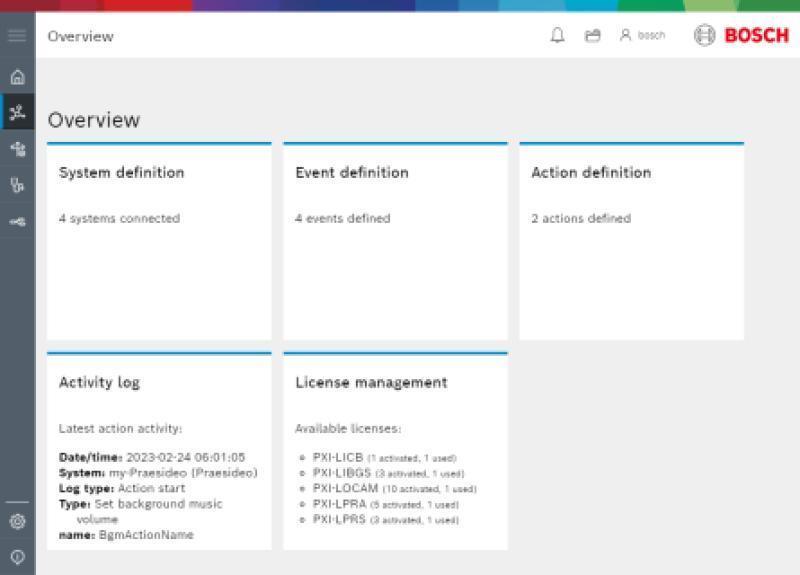Open the Action definition card

[632, 241]
